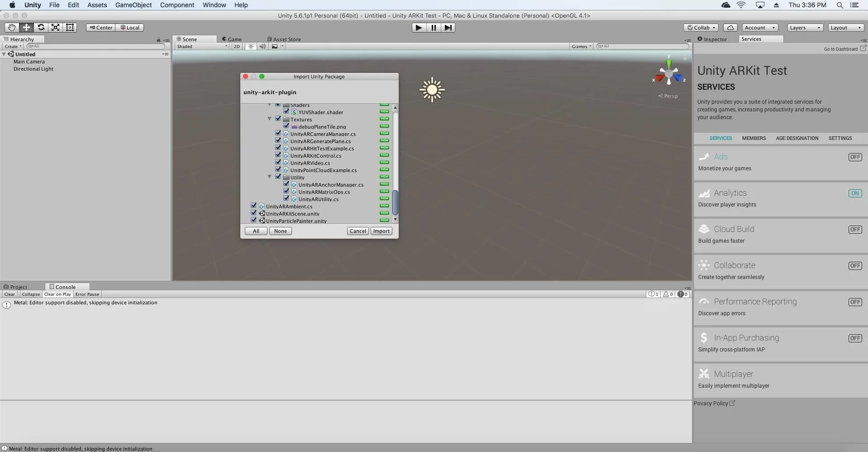Viewport: 868px width, 452px height.
Task: Click Import in the package dialog
Action: 381,231
